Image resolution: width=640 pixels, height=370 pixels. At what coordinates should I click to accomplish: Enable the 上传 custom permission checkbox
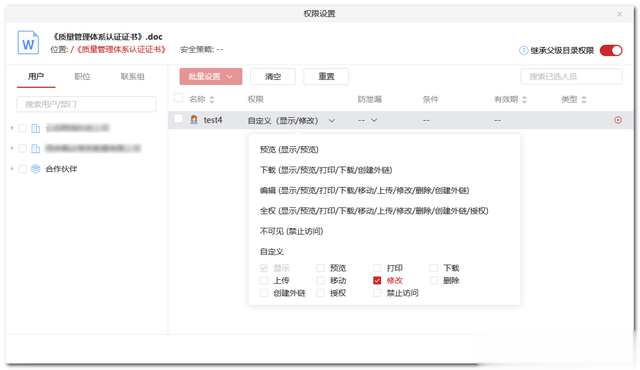pyautogui.click(x=264, y=281)
